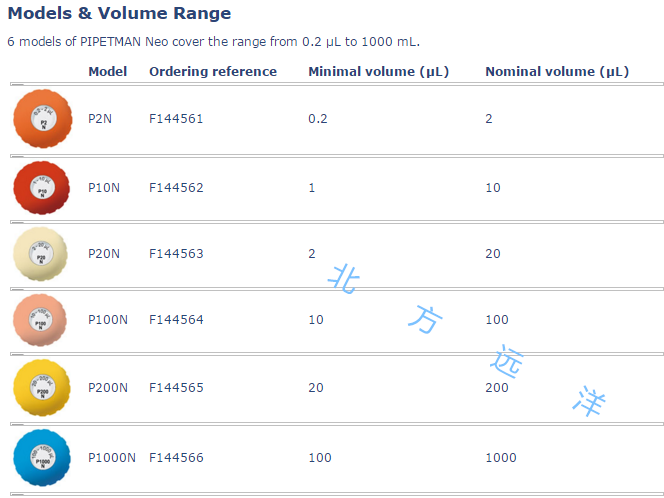This screenshot has width=664, height=498.
Task: Click the yellow P200N pipette knob icon
Action: 42,388
